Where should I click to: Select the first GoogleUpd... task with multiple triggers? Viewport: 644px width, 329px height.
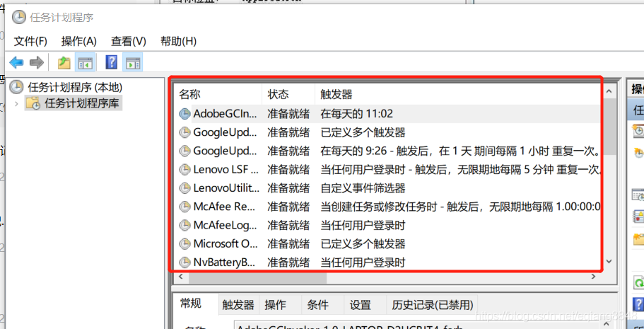pos(389,132)
